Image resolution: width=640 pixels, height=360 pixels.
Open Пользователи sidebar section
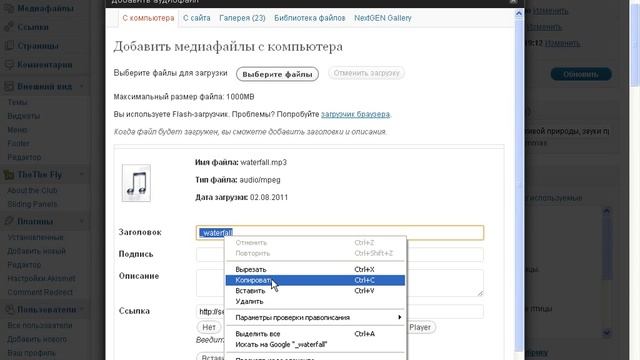47,309
